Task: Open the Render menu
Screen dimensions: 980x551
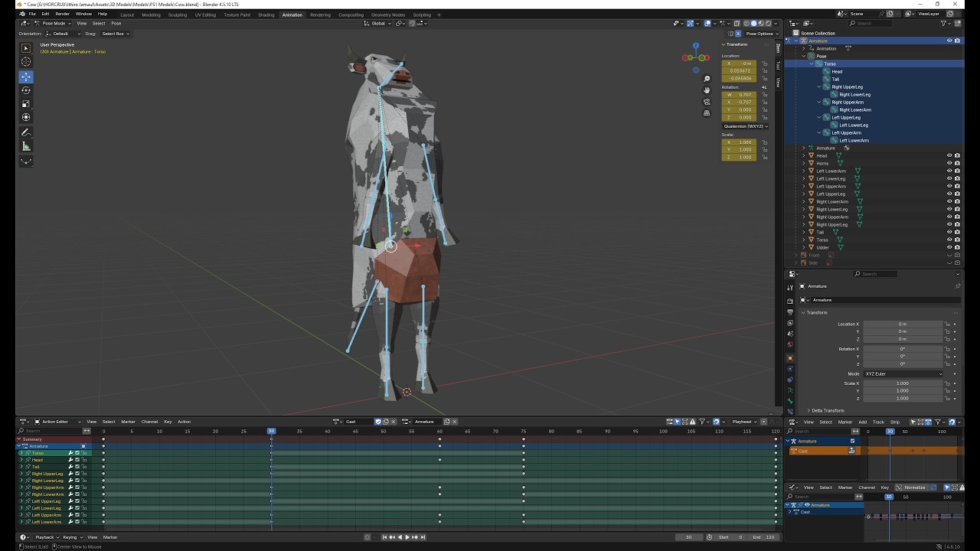Action: point(63,14)
